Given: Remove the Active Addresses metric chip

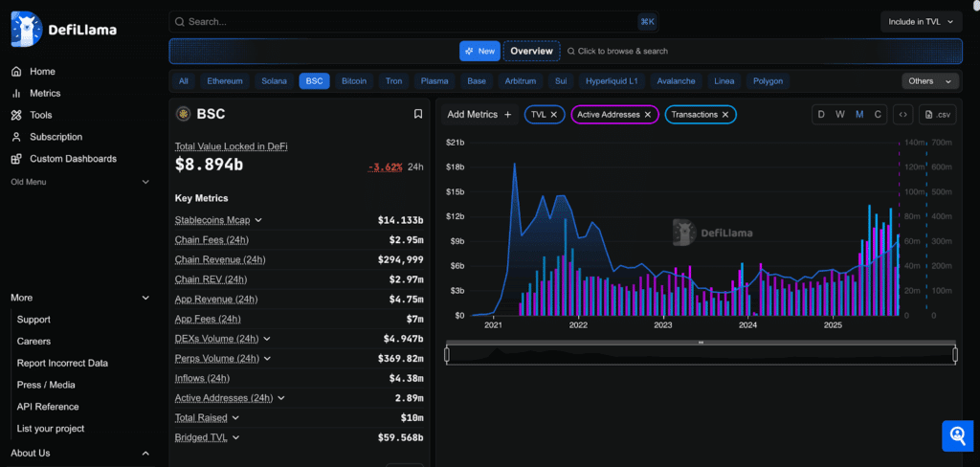Looking at the screenshot, I should tap(648, 115).
